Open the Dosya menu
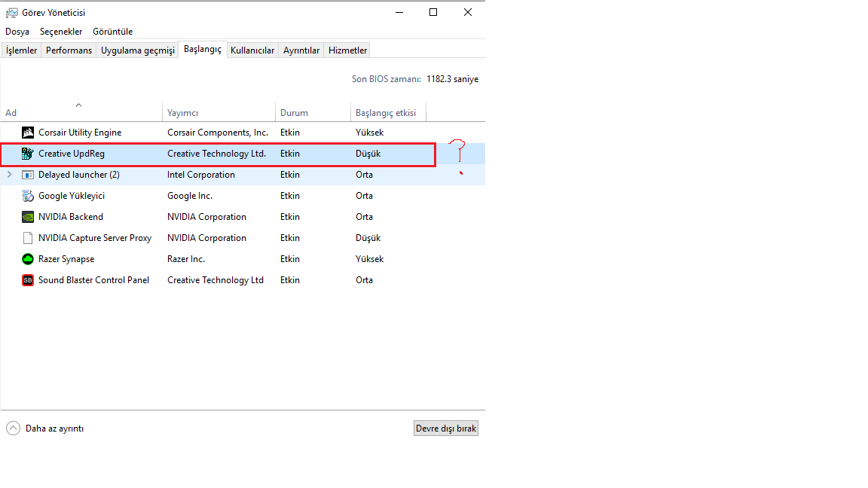Screen dimensions: 868x488 coord(17,32)
